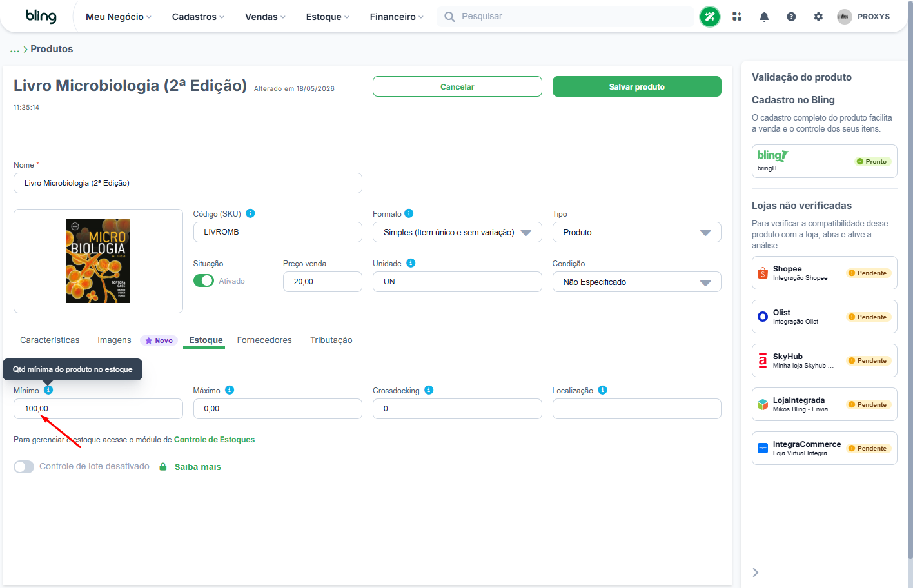Screen dimensions: 913x588
Task: Open the Condição dropdown
Action: tap(636, 282)
